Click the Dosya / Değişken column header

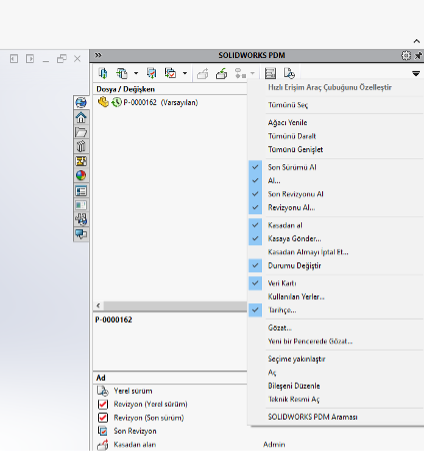[125, 89]
